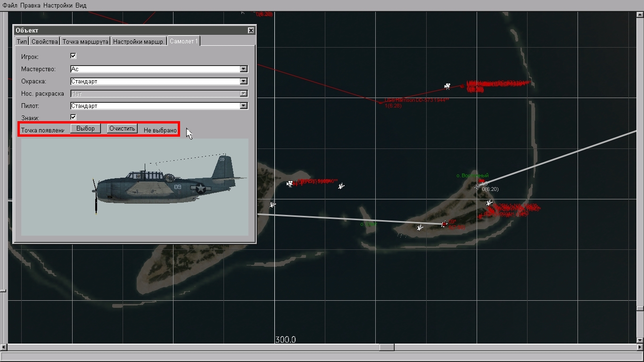Open the Настройки menu
Viewport: 644px width, 362px height.
[x=58, y=5]
